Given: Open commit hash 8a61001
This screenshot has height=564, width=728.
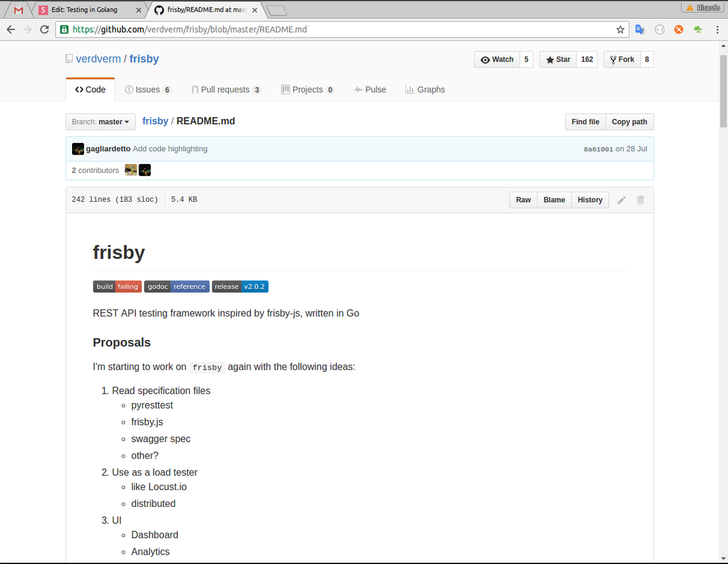Looking at the screenshot, I should [598, 149].
